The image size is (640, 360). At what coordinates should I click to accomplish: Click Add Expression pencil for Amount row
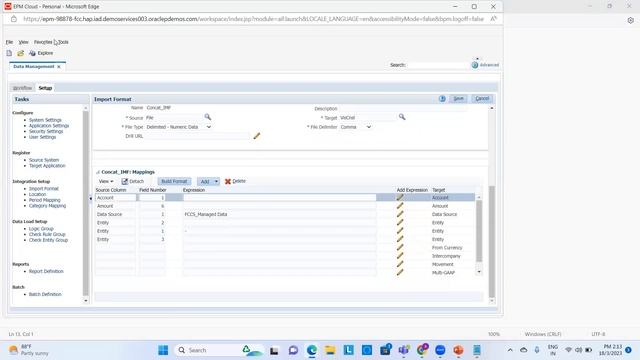coord(400,206)
